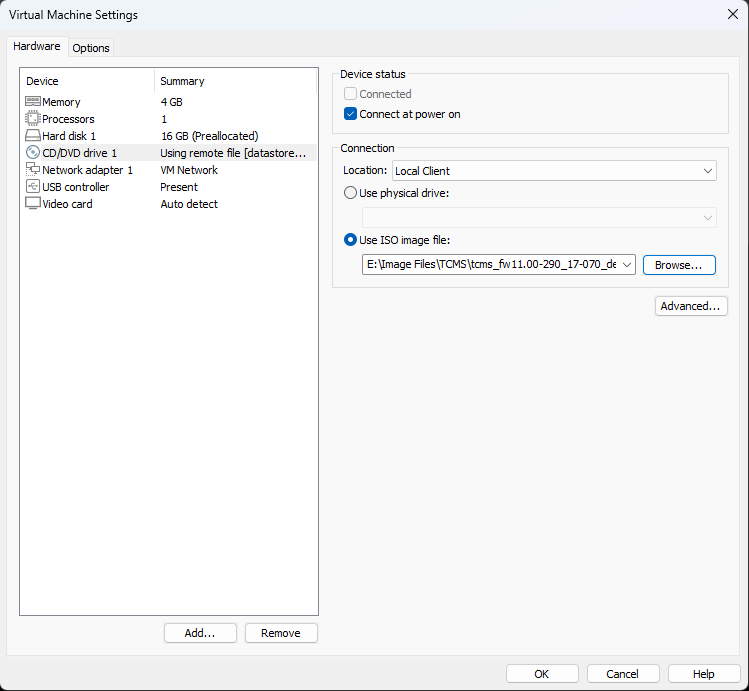Screen dimensions: 749x691
Task: Click the Summary column header
Action: click(182, 81)
